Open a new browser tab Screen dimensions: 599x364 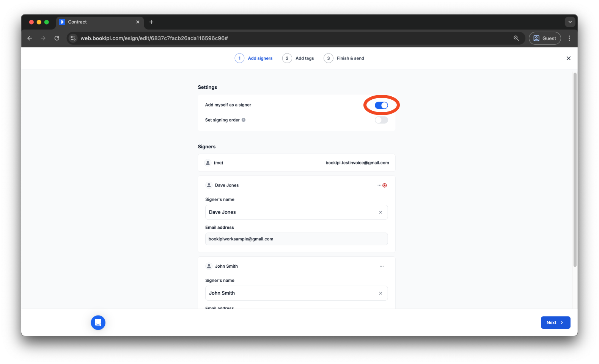tap(151, 22)
